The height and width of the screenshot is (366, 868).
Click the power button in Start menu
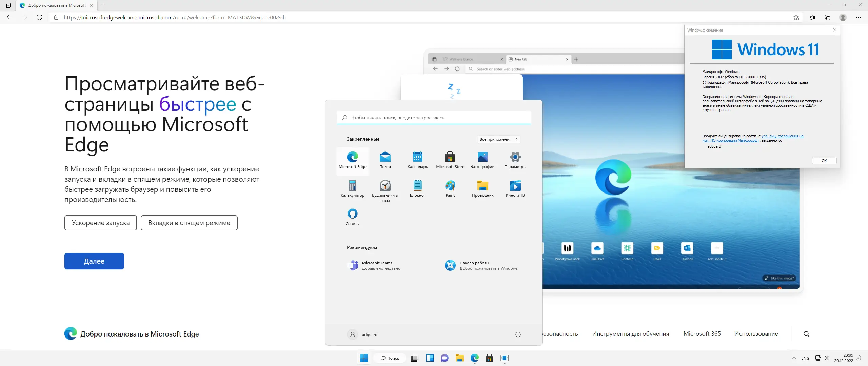518,334
